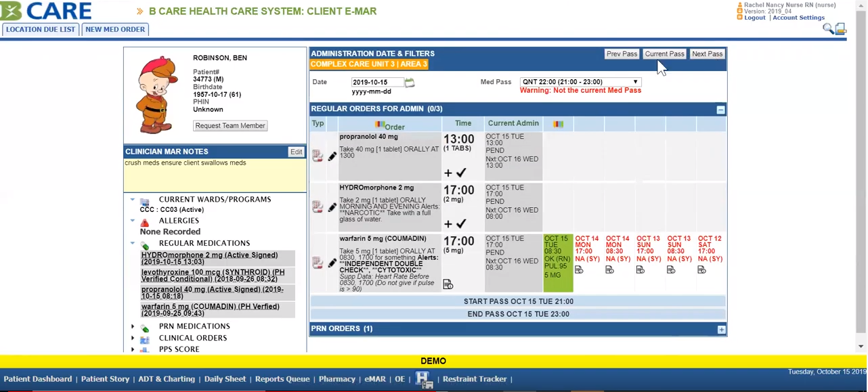The width and height of the screenshot is (868, 392).
Task: Collapse the Regular Orders for Admin section
Action: click(x=720, y=110)
